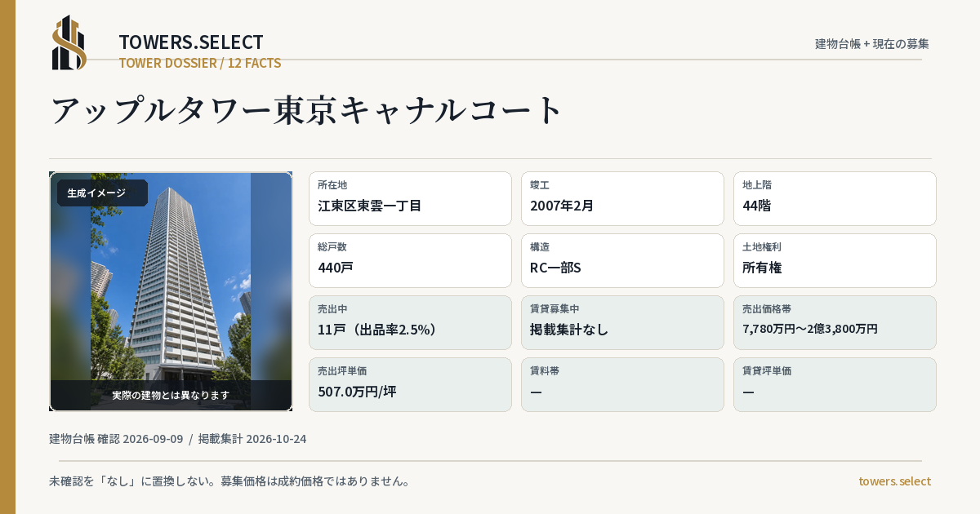Click the 7,780万円〜2億3,800万円 price range
This screenshot has height=514, width=980.
[x=810, y=329]
